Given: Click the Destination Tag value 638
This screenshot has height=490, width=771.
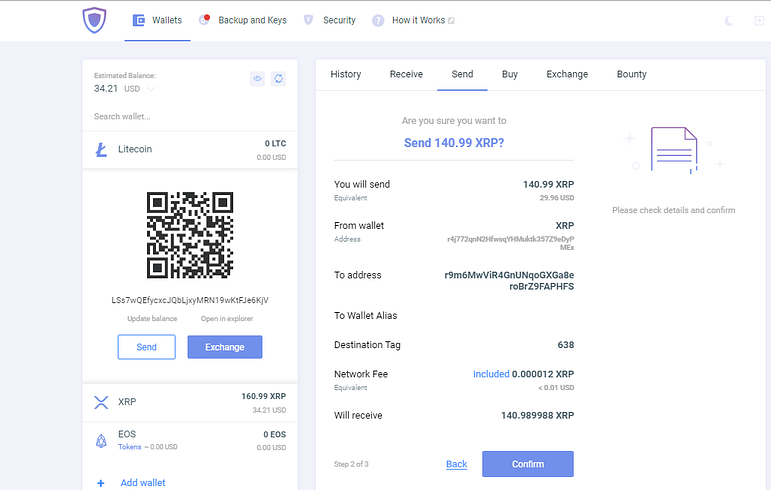Looking at the screenshot, I should point(565,345).
